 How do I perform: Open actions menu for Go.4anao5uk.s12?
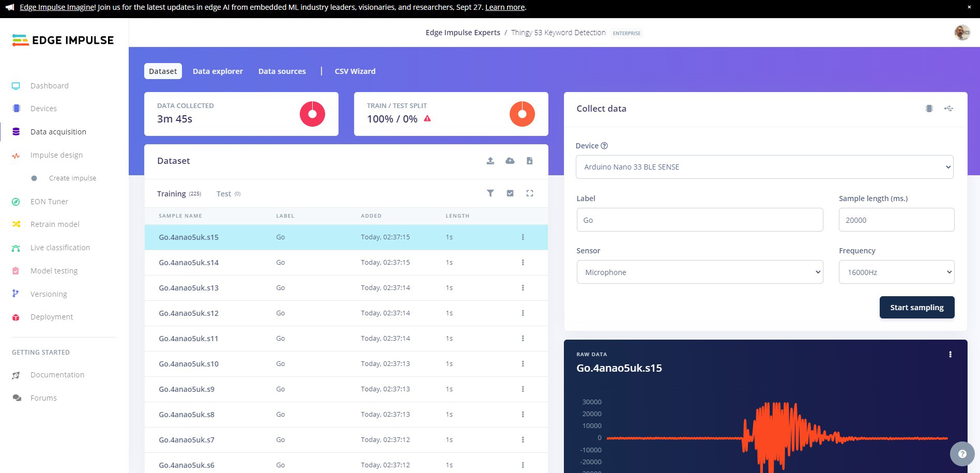point(523,313)
